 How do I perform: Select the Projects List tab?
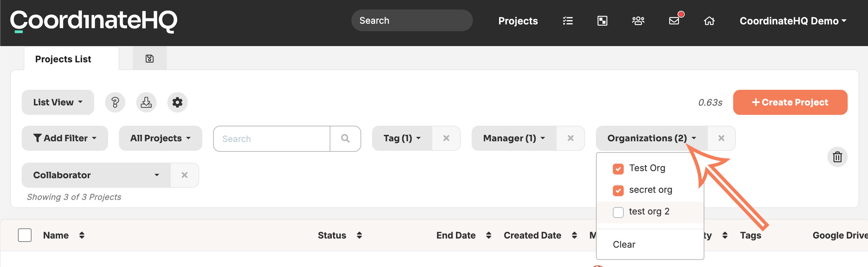point(71,59)
